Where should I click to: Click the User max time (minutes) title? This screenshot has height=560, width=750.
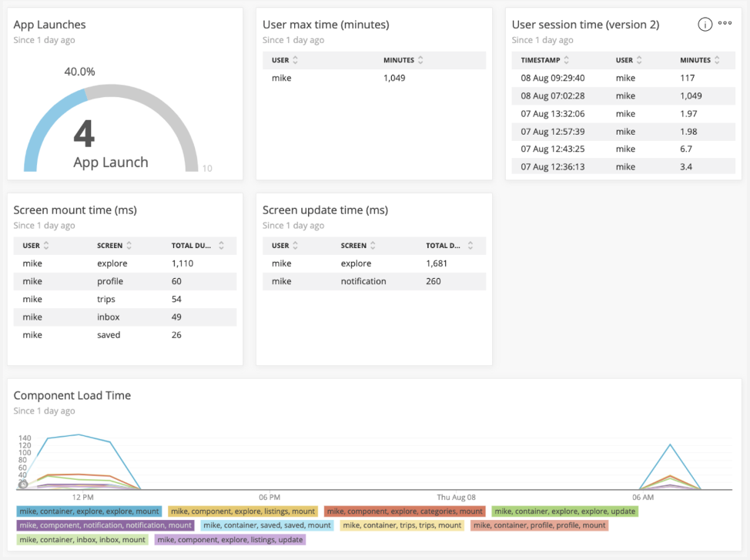tap(326, 25)
